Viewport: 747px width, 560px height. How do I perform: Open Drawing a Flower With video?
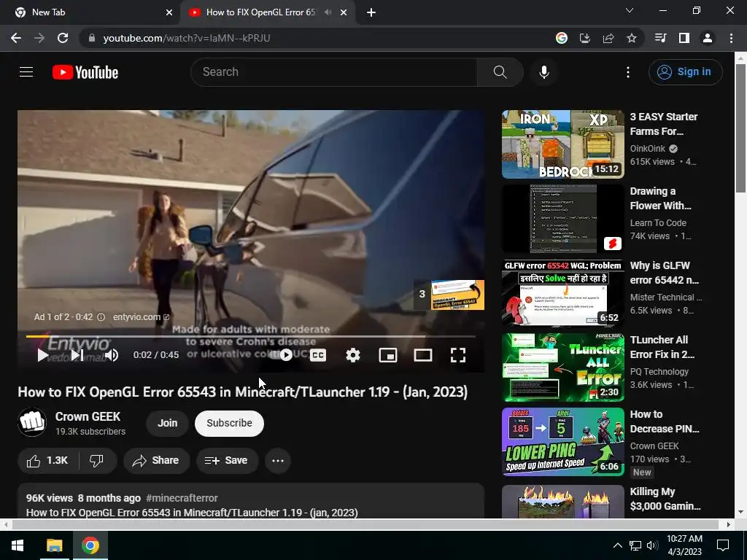pyautogui.click(x=660, y=198)
